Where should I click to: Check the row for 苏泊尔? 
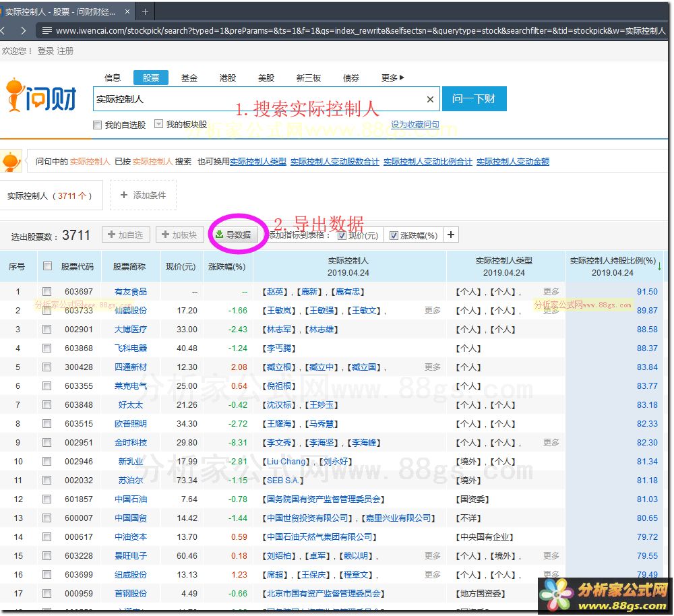coord(47,480)
